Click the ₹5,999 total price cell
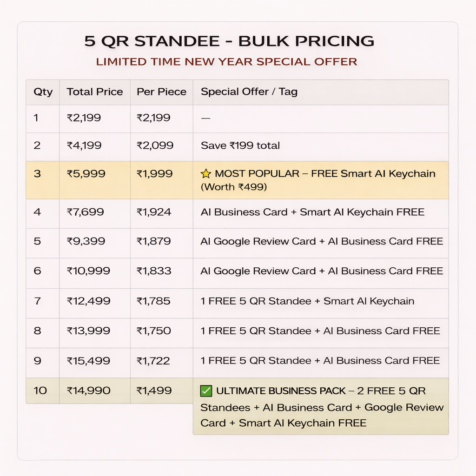476x476 pixels. [86, 174]
